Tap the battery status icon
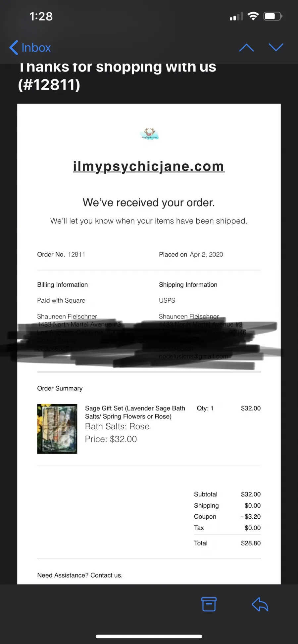Viewport: 298px width, 644px height. [x=273, y=16]
